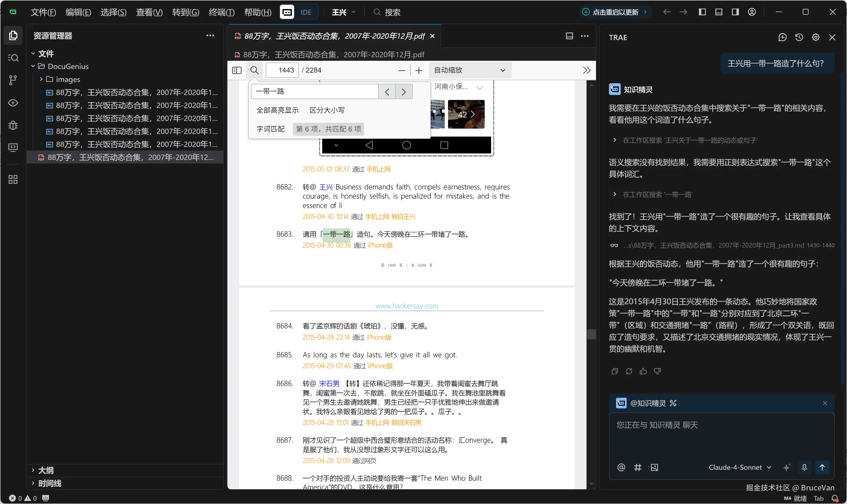Toggle the PDF viewer sidebar

[237, 70]
